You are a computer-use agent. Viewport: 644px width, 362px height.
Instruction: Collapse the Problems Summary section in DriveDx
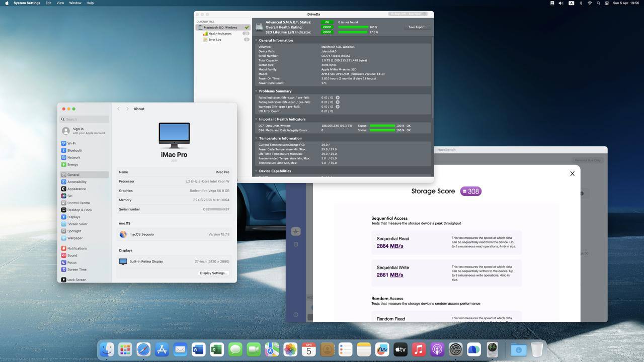pyautogui.click(x=256, y=91)
